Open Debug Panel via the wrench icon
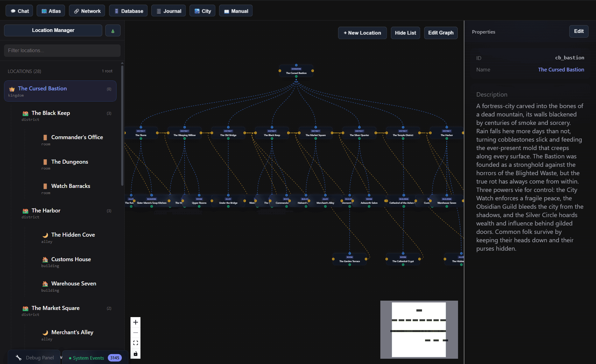 [19, 357]
